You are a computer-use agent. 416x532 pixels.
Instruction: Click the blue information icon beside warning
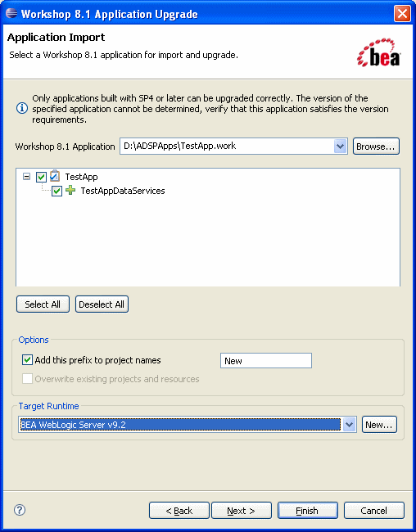pos(22,109)
